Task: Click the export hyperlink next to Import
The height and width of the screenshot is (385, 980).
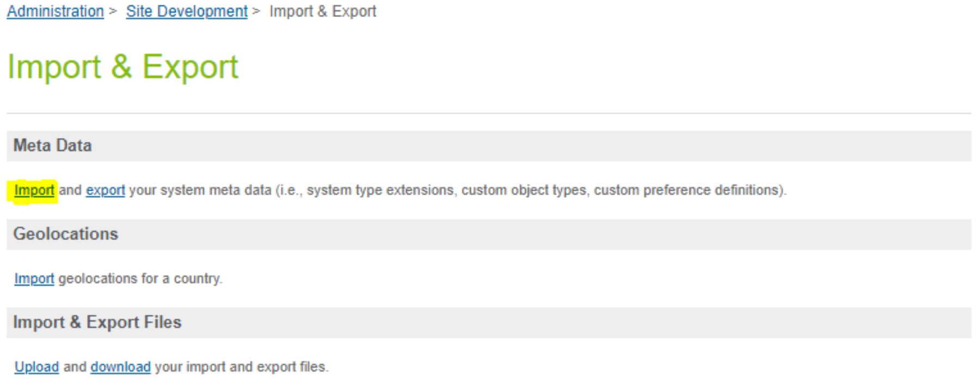Action: click(105, 191)
